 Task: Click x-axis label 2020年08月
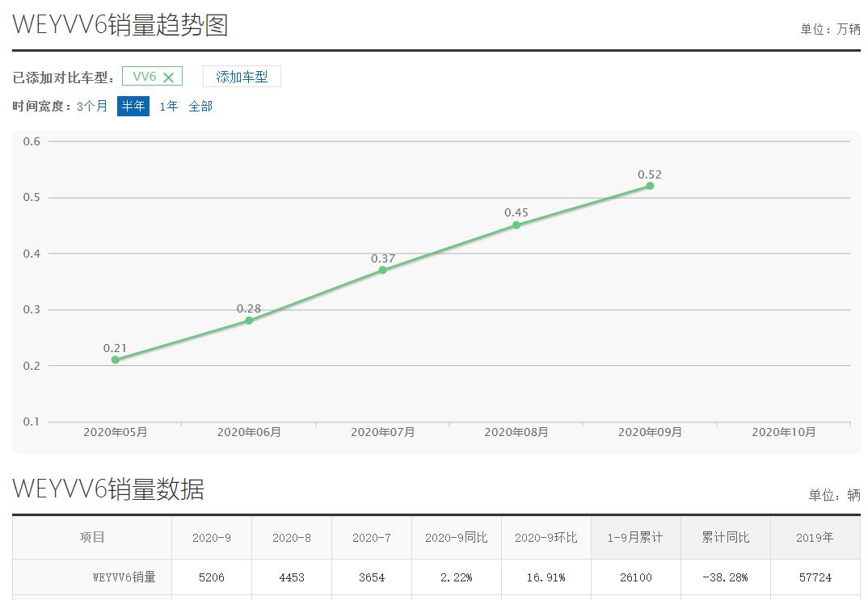[x=516, y=432]
